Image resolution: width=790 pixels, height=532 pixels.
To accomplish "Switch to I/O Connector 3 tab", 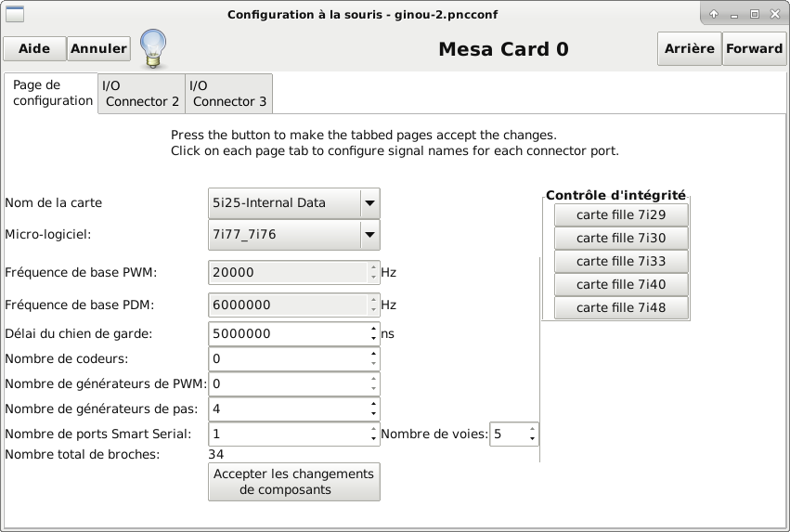I will [x=229, y=94].
